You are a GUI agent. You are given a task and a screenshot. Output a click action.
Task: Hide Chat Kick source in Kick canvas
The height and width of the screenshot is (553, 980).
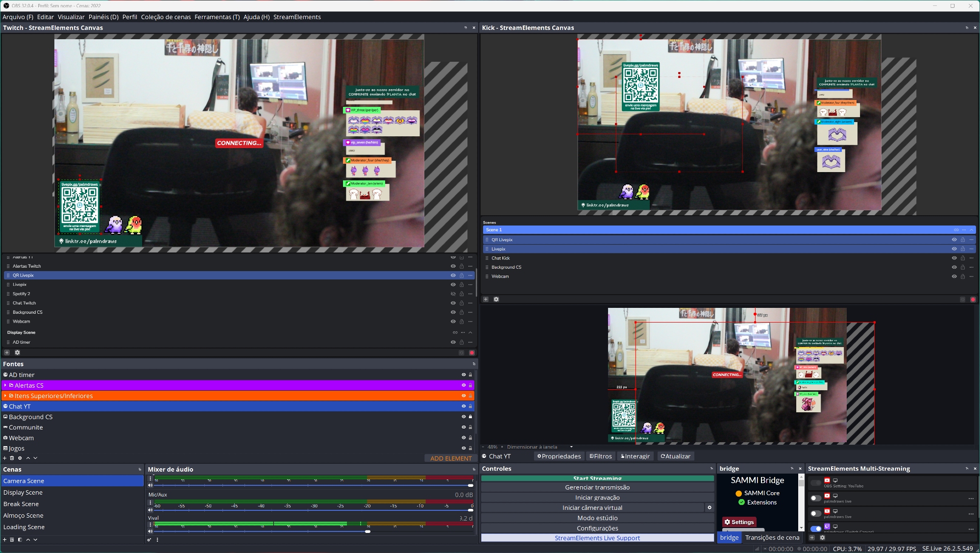pos(954,258)
